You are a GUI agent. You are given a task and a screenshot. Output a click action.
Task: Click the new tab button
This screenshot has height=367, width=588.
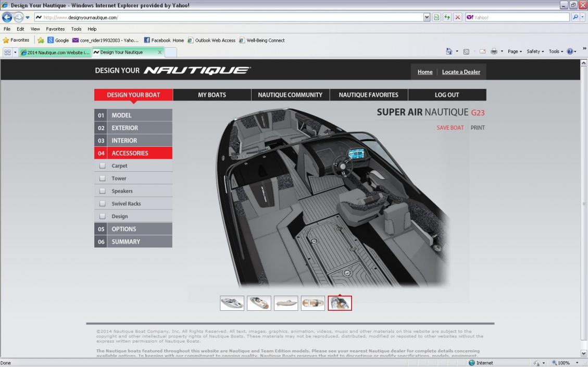click(x=171, y=53)
